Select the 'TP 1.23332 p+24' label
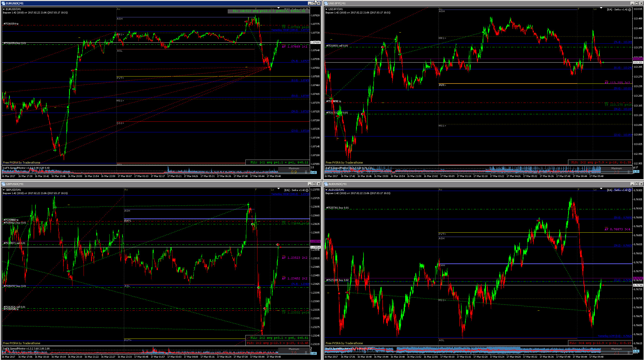The width and height of the screenshot is (644, 360). tap(295, 312)
